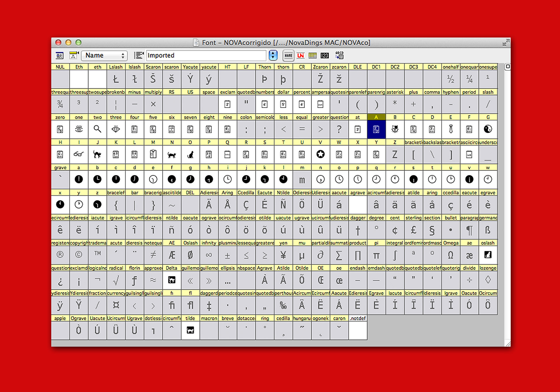Select the clock glyph in cell 'b'
The image size is (560, 392).
tap(97, 179)
